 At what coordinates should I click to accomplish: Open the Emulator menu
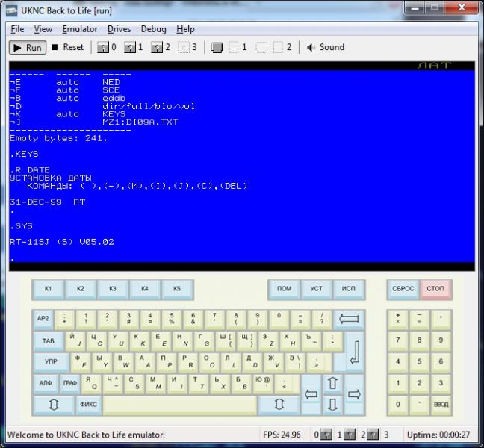click(79, 29)
